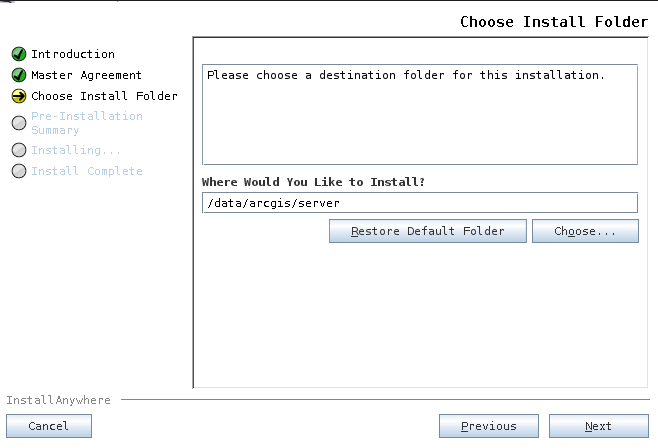This screenshot has width=658, height=448.
Task: Click the Choose Install Folder page heading
Action: click(554, 22)
